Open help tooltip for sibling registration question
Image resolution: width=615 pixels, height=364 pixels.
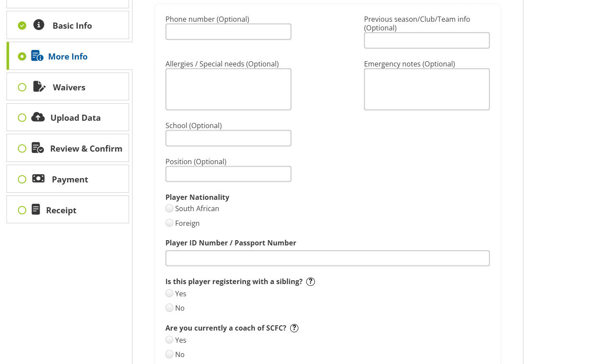(311, 281)
